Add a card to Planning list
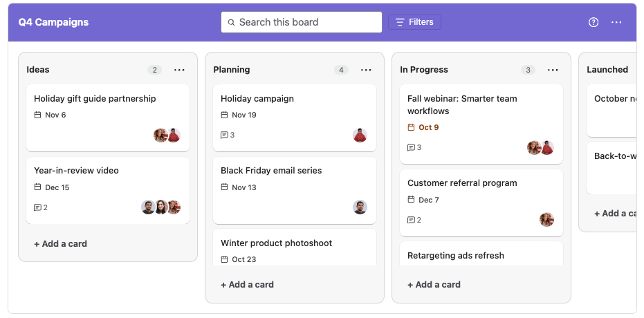Viewport: 644px width, 318px height. click(x=247, y=284)
